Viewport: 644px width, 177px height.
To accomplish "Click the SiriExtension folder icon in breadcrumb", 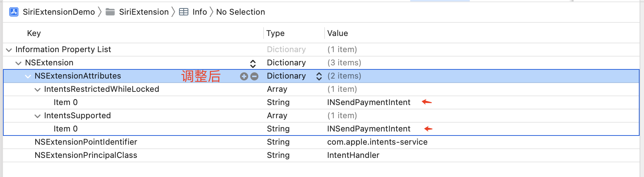I will click(x=110, y=12).
